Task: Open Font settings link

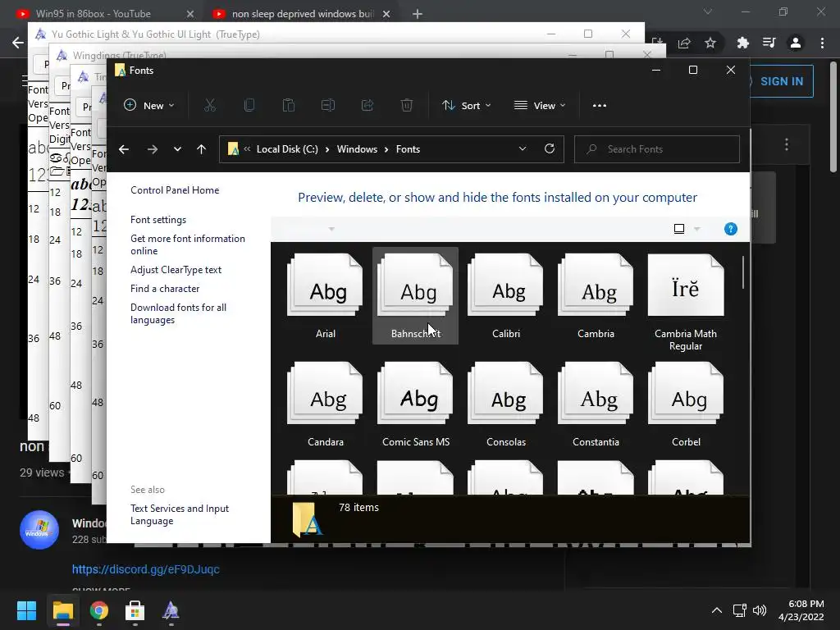Action: (158, 220)
